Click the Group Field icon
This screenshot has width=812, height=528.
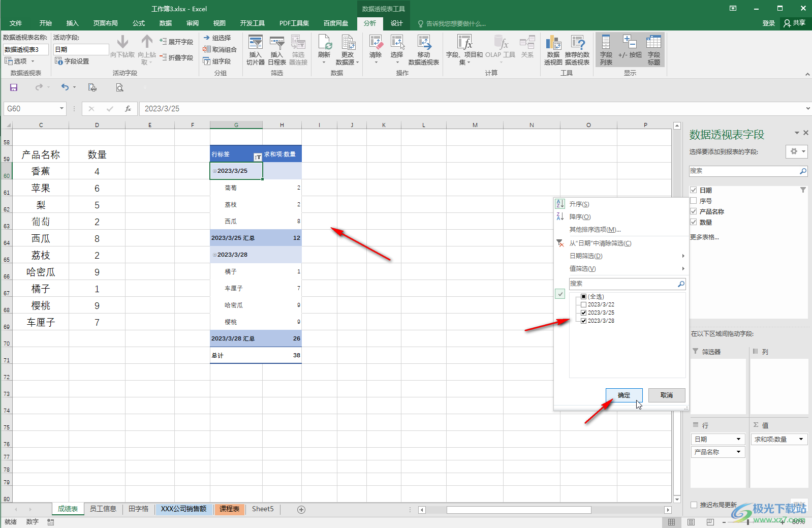point(207,61)
